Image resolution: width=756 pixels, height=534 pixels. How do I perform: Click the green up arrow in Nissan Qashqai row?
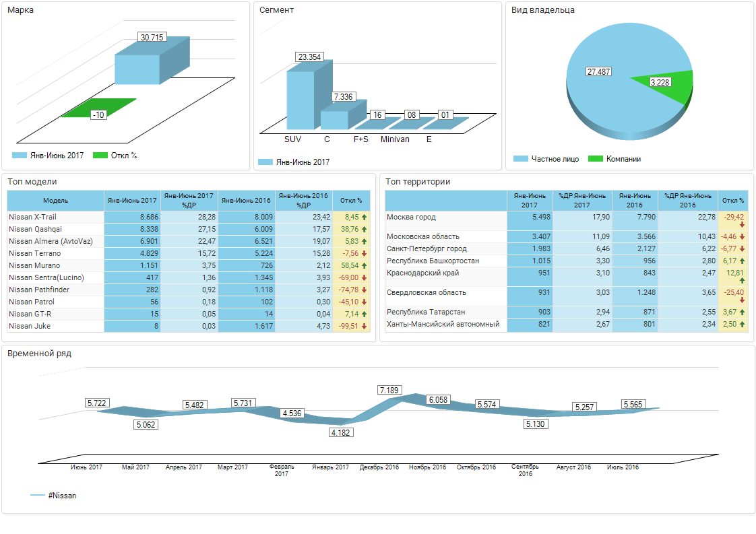click(364, 230)
